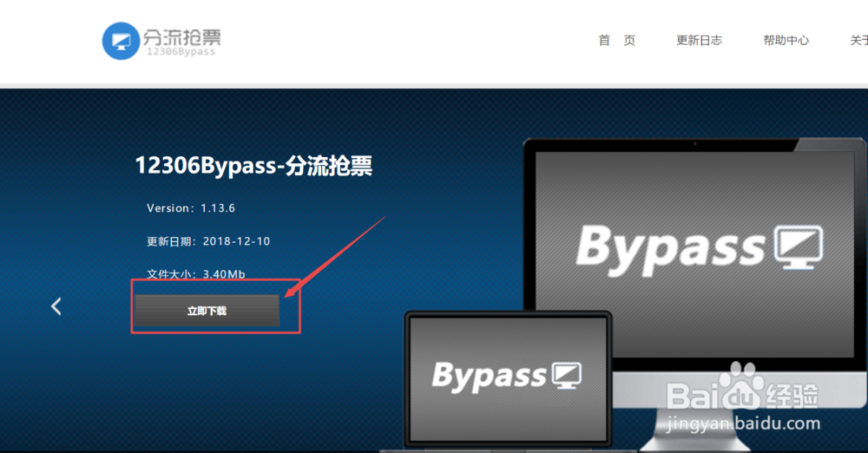Open the 更新日志 navigation item
The width and height of the screenshot is (868, 453).
(x=699, y=41)
